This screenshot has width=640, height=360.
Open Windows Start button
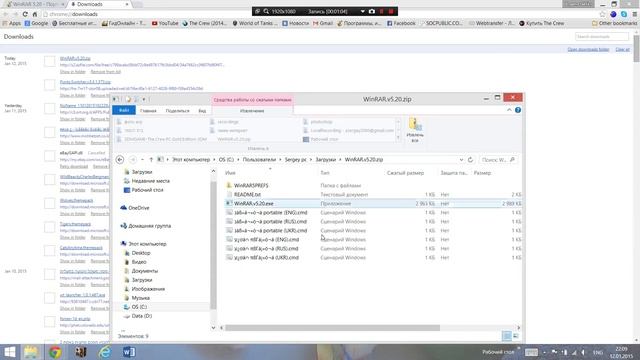click(10, 352)
